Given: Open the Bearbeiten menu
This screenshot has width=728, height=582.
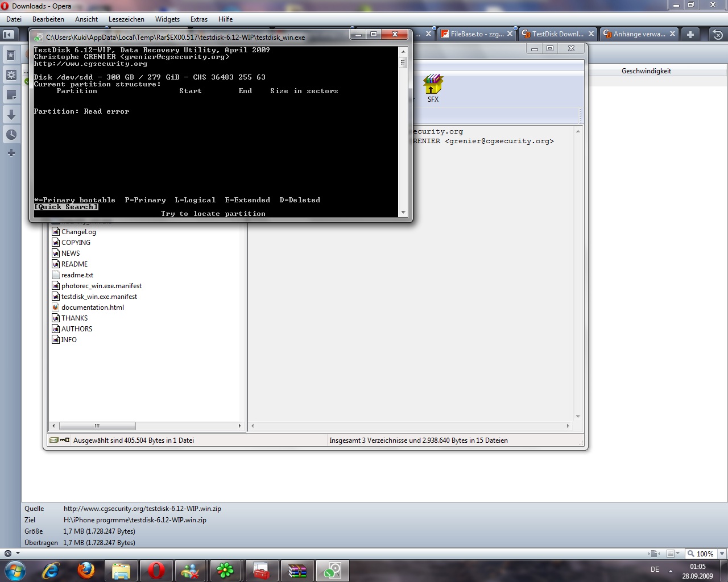Looking at the screenshot, I should coord(48,19).
